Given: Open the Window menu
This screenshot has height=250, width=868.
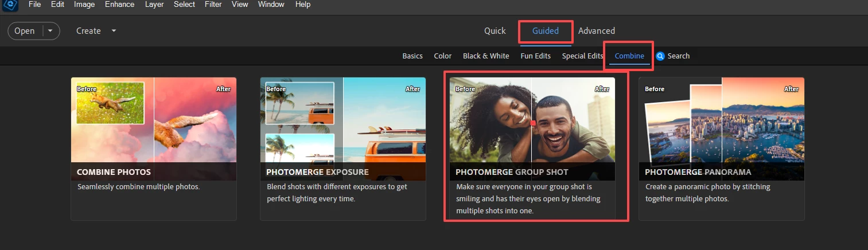Looking at the screenshot, I should 271,5.
